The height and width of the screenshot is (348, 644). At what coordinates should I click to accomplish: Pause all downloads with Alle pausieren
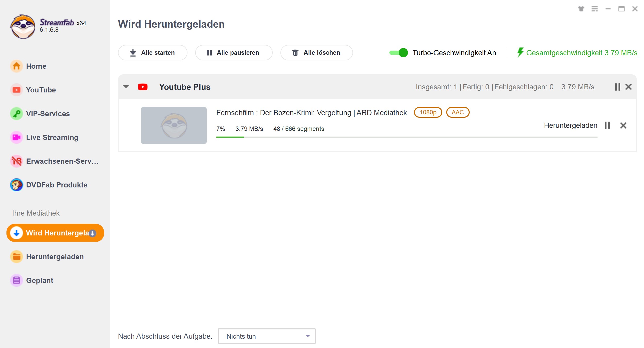click(233, 52)
